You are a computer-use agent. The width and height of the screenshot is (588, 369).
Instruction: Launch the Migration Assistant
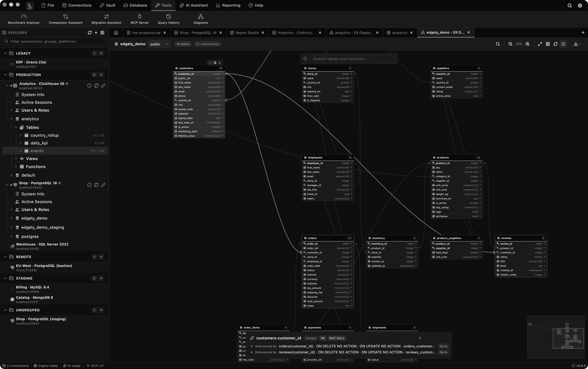click(x=106, y=19)
